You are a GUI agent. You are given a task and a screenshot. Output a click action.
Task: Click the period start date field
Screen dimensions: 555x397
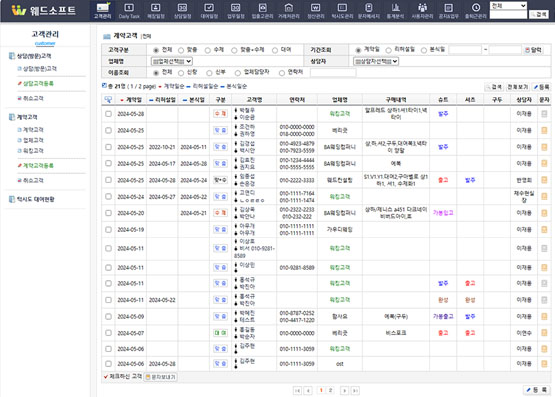pos(465,50)
